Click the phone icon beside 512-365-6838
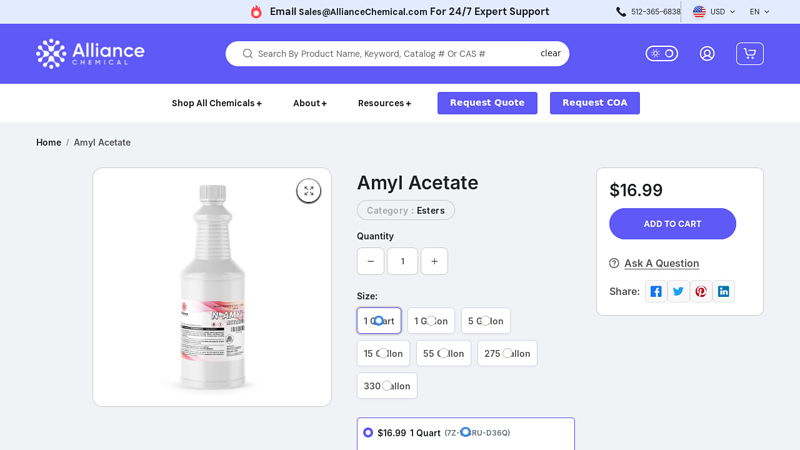Image resolution: width=800 pixels, height=450 pixels. click(621, 12)
